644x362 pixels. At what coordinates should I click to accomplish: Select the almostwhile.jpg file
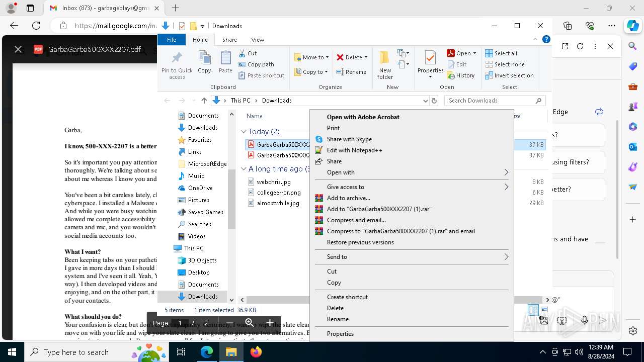[278, 203]
